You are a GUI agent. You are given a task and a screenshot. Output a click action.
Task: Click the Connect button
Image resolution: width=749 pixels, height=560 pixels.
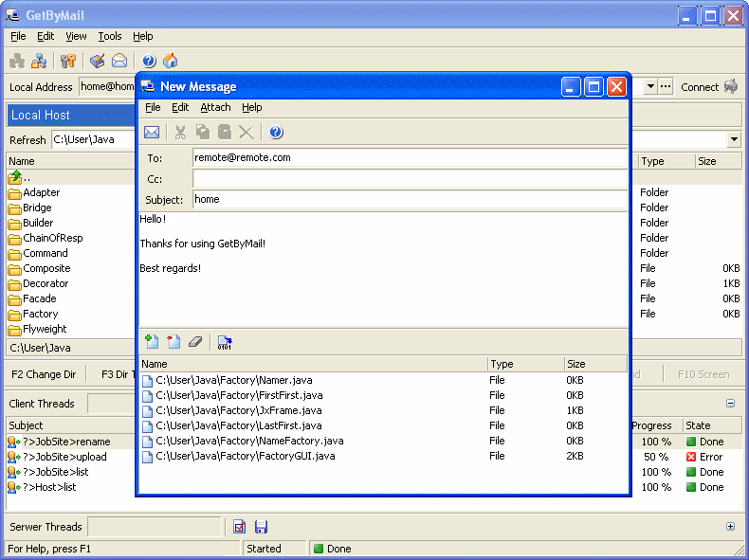(709, 87)
